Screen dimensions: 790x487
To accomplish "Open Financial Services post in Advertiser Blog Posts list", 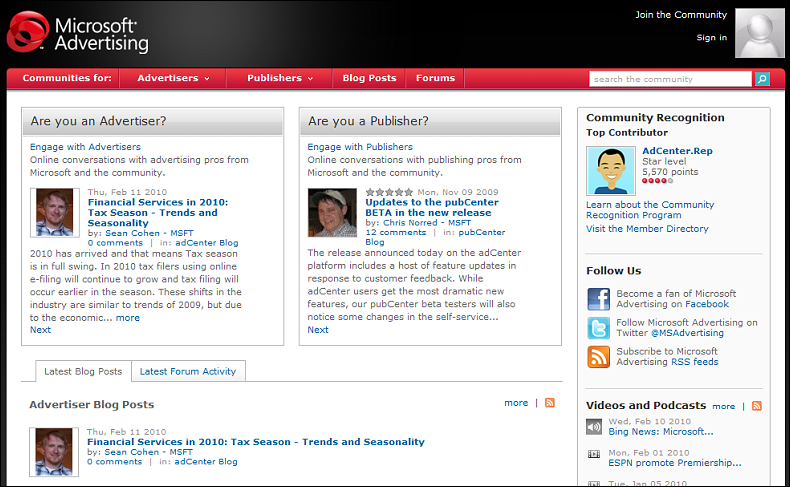I will coord(256,442).
